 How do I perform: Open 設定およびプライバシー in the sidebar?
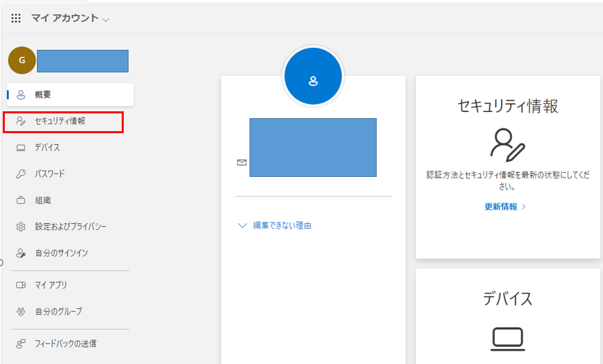[x=70, y=227]
